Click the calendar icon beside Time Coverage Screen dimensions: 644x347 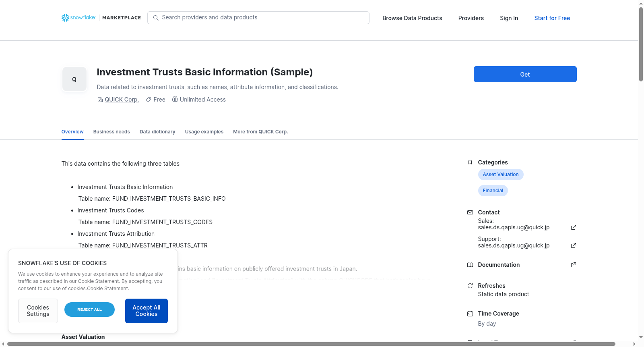pos(470,314)
